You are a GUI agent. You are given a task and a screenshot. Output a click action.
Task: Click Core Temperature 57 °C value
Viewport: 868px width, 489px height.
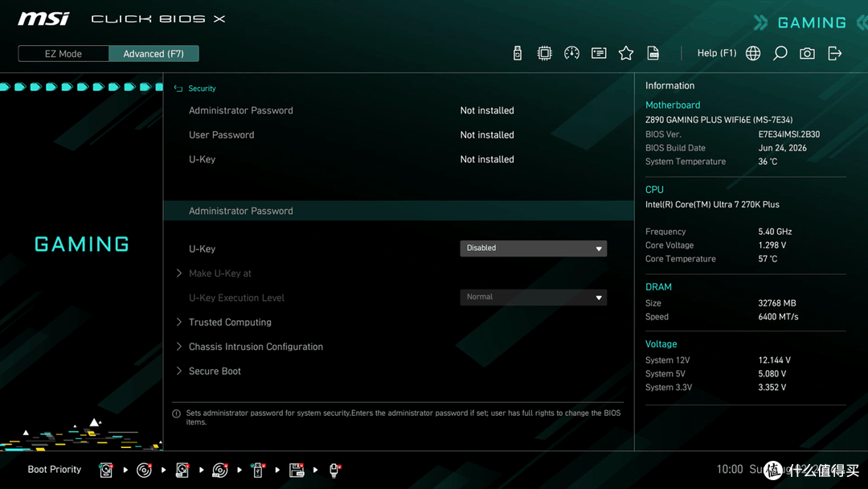768,259
